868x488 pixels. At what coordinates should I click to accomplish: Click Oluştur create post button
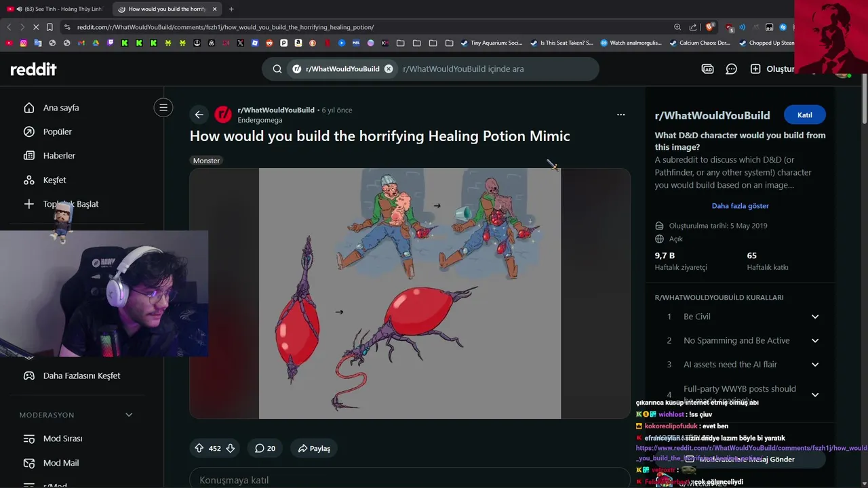[x=772, y=68]
